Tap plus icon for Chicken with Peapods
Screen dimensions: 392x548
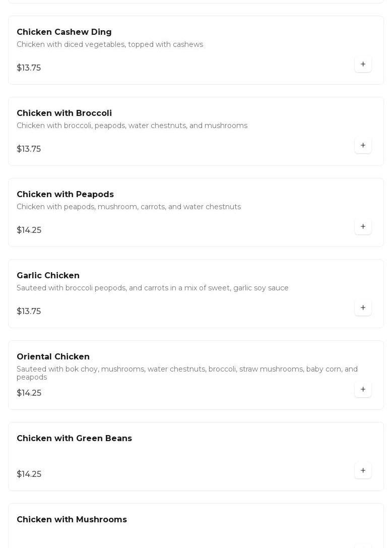click(x=363, y=226)
